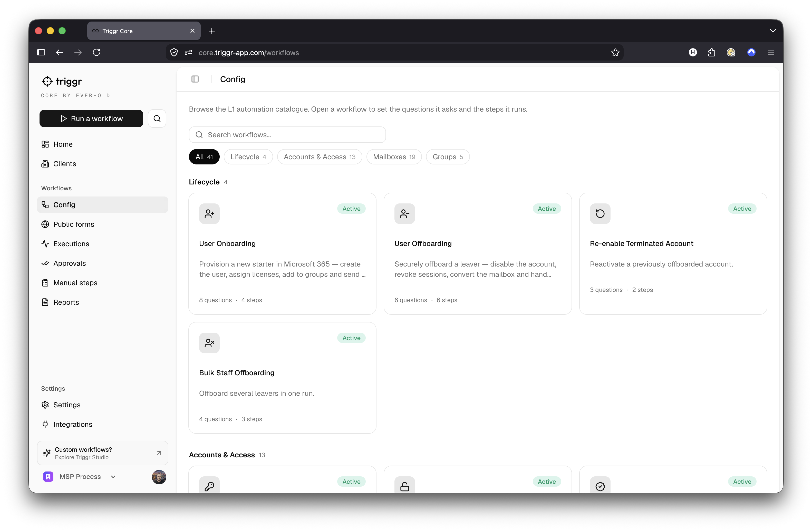Click the cookie-like extension icon in toolbar
812x531 pixels.
(x=731, y=53)
